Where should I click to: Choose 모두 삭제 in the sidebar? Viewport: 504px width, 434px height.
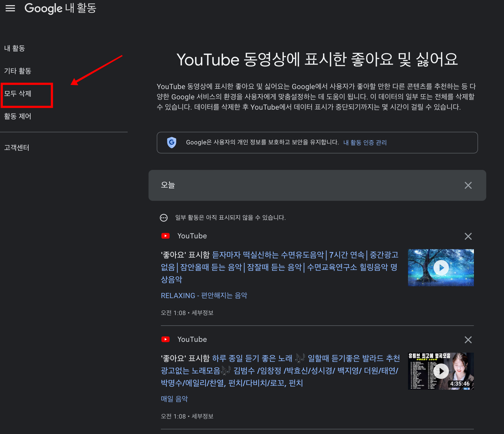[x=18, y=94]
